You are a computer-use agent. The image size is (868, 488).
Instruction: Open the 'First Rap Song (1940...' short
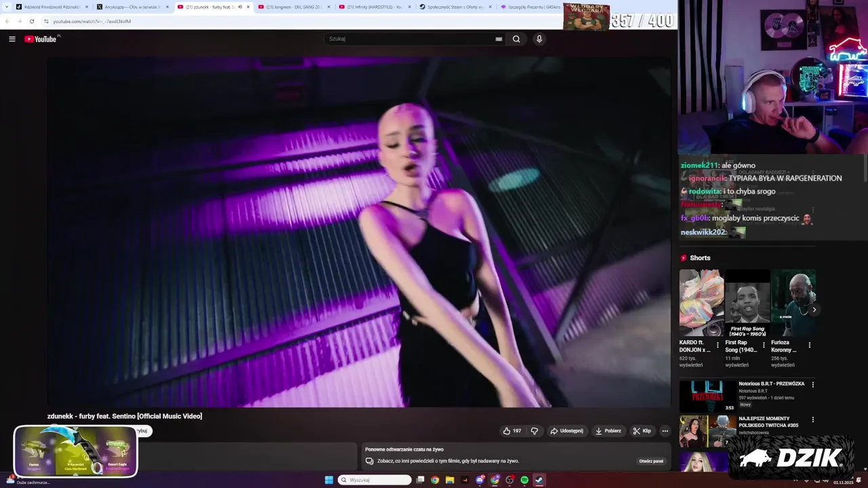click(747, 303)
